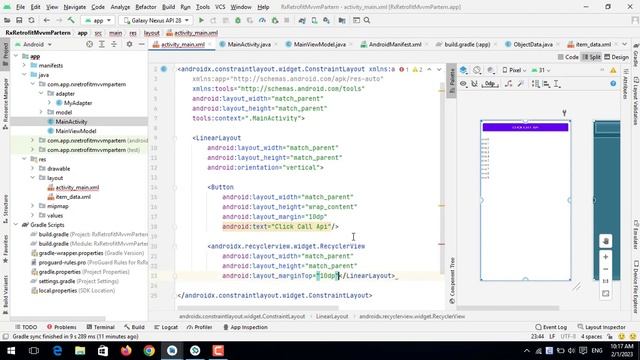The width and height of the screenshot is (640, 360).
Task: Switch editor to Code view mode
Action: (568, 57)
